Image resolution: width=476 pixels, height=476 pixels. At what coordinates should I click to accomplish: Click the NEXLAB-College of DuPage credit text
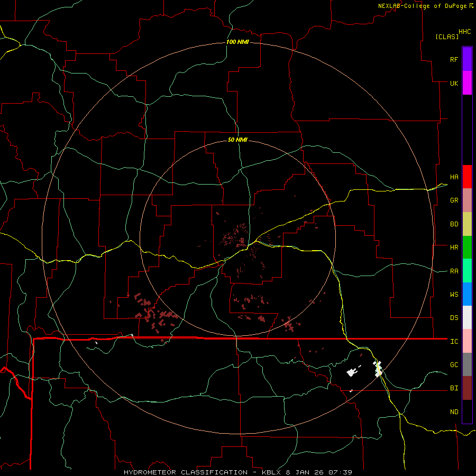pos(422,6)
